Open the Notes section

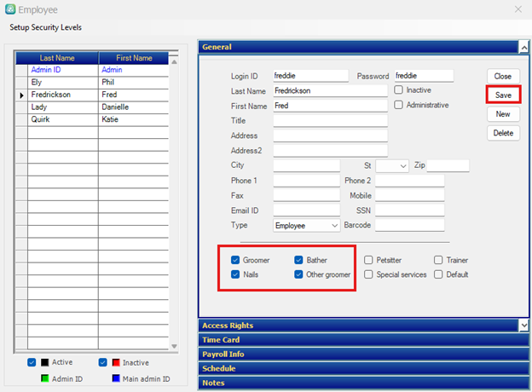pos(364,383)
